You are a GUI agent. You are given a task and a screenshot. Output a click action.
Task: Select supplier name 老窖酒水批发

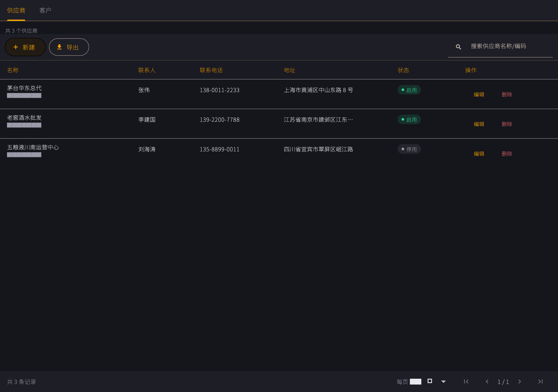click(x=24, y=118)
